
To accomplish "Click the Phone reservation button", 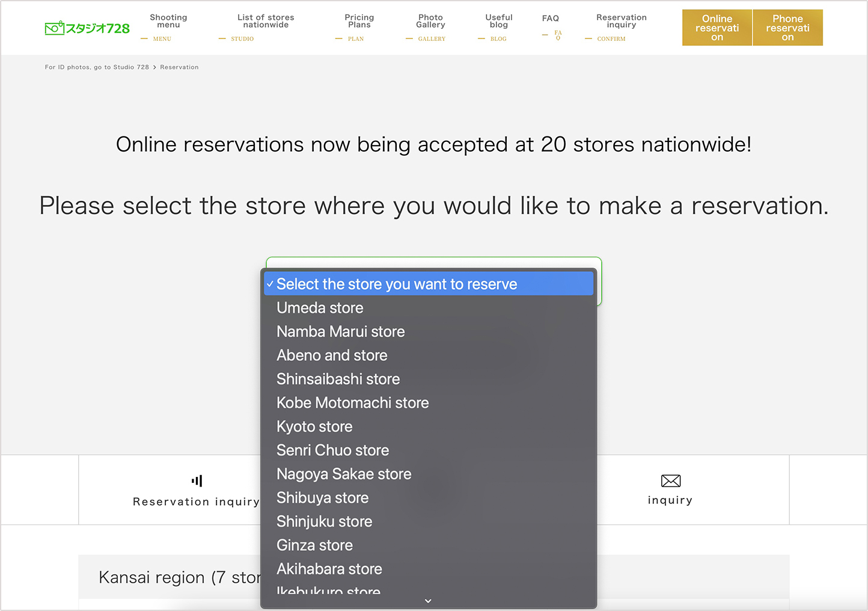I will (787, 28).
